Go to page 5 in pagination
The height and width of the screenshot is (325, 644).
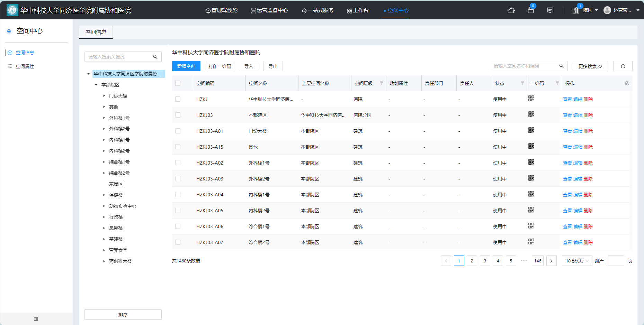point(511,261)
